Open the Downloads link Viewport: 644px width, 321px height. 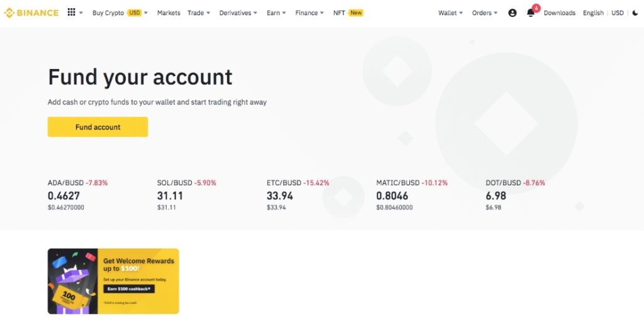pyautogui.click(x=559, y=13)
